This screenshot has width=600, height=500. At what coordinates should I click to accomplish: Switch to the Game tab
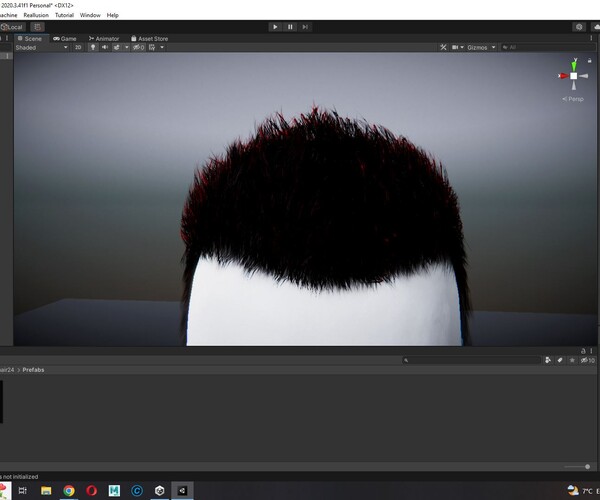pos(65,39)
